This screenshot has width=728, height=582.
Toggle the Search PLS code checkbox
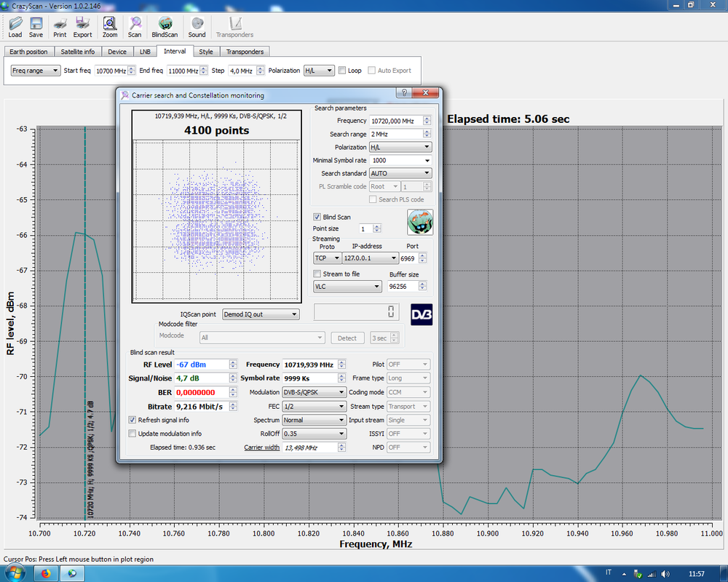(372, 199)
